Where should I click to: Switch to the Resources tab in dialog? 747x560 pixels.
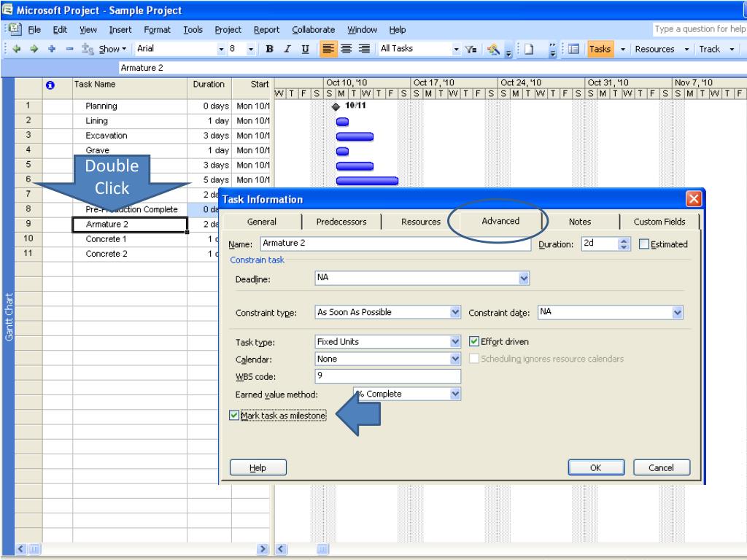tap(421, 222)
